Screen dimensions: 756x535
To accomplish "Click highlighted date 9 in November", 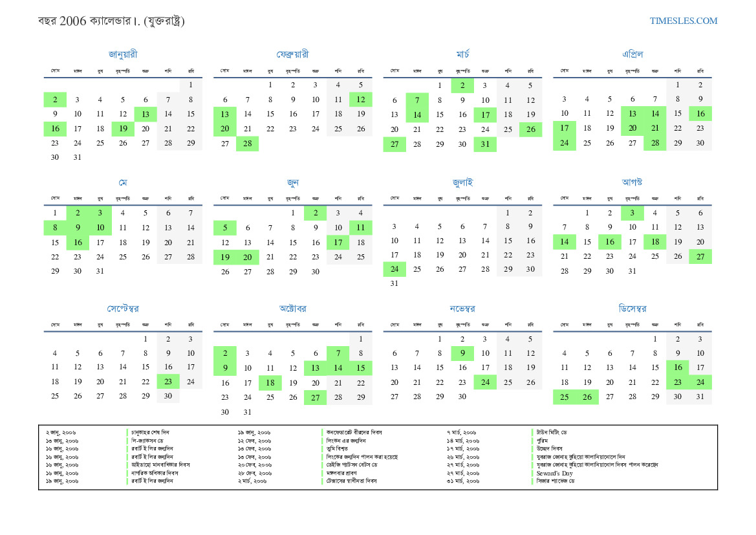I will pyautogui.click(x=462, y=353).
